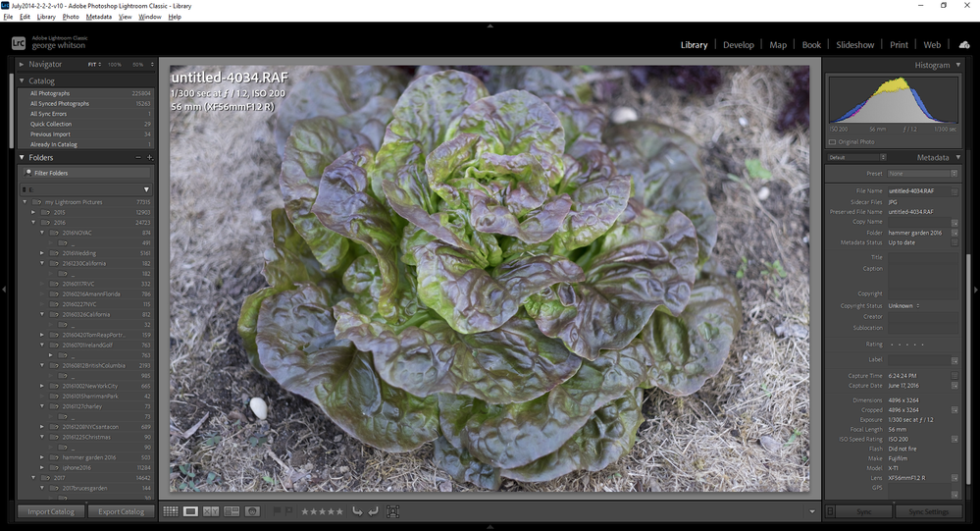Open the Metadata menu

click(99, 17)
